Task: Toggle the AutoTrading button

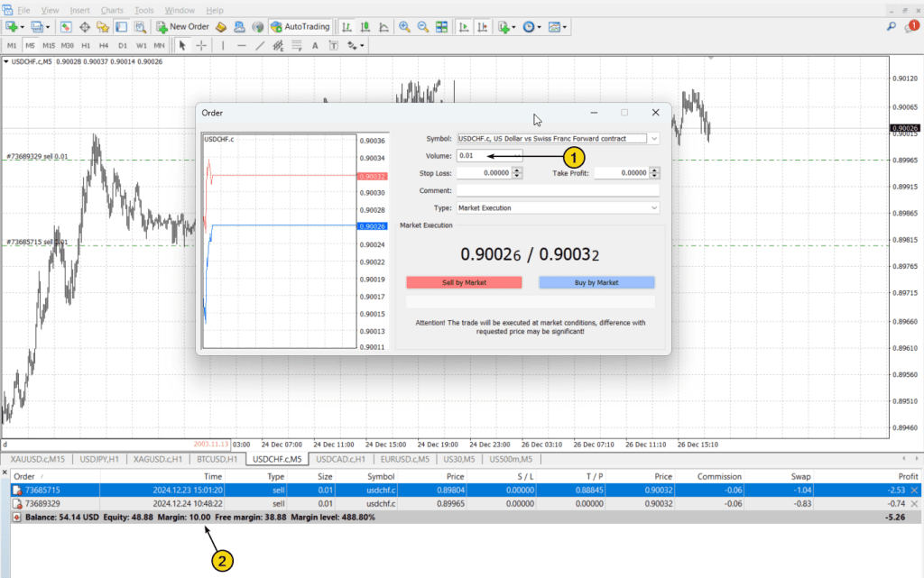Action: point(300,27)
